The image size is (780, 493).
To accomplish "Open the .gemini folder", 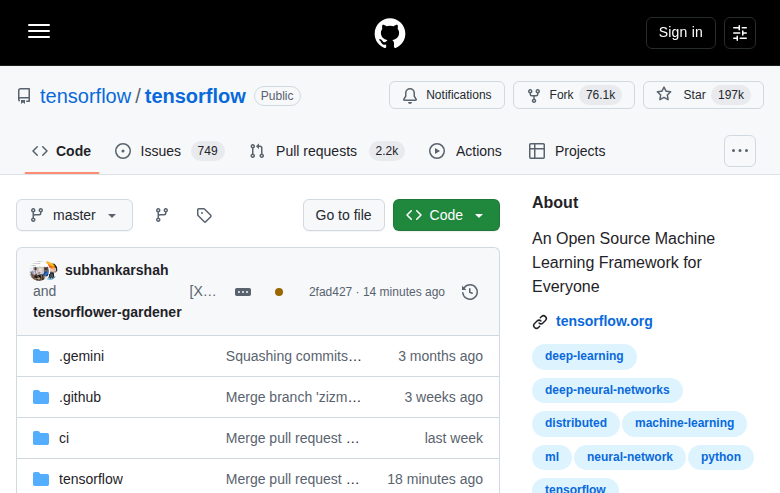I will tap(82, 356).
